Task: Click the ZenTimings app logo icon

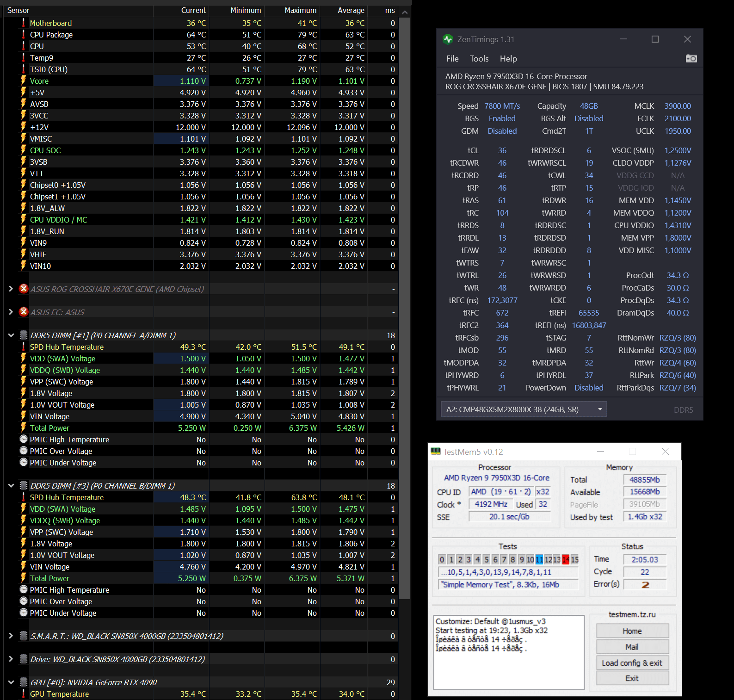Action: click(x=448, y=39)
